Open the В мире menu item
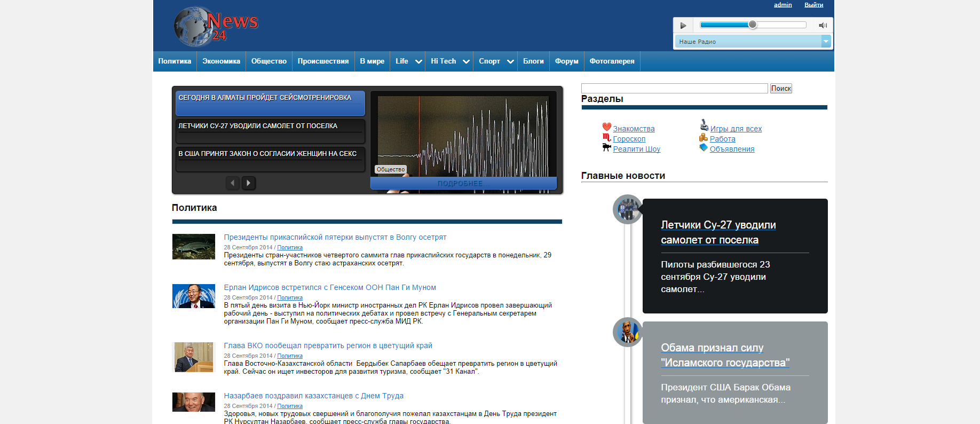This screenshot has width=980, height=424. click(372, 61)
